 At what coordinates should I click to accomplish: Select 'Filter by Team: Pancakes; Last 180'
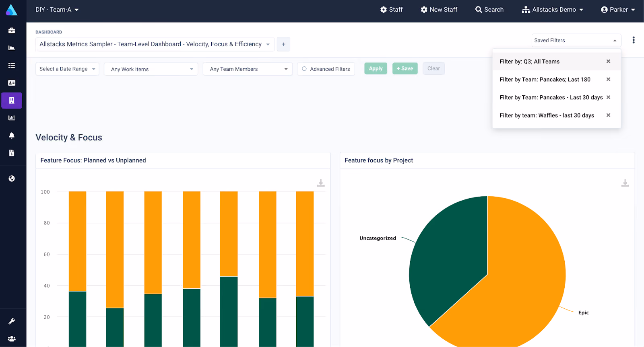545,80
